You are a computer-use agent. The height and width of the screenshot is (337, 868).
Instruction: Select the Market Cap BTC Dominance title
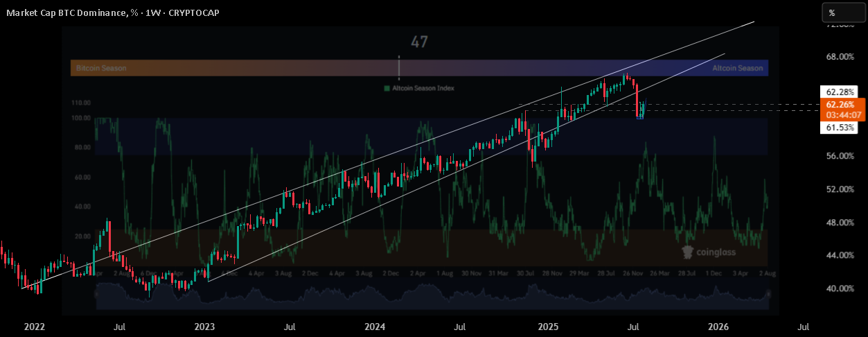(x=67, y=13)
